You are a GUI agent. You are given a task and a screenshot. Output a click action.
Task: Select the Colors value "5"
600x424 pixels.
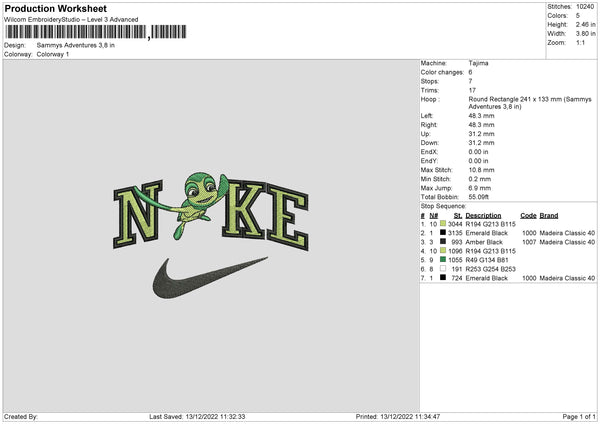578,16
